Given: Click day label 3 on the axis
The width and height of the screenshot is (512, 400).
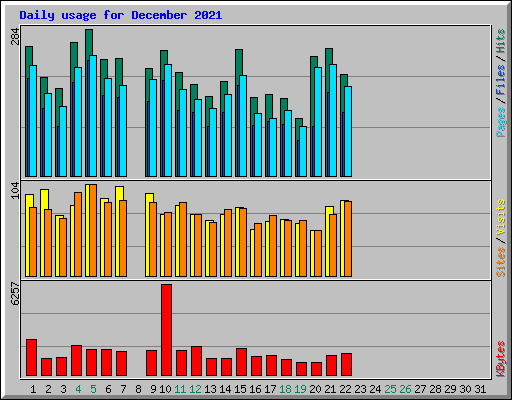Looking at the screenshot, I should [x=63, y=389].
